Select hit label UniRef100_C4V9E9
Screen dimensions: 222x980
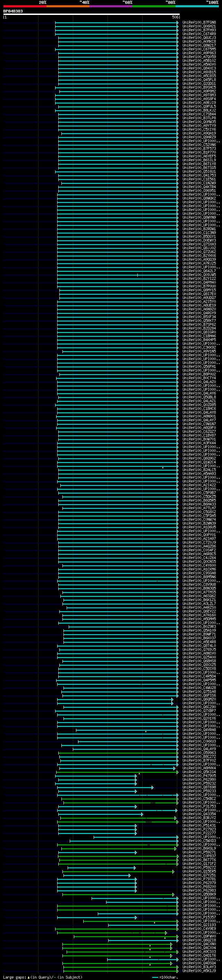pos(199,929)
